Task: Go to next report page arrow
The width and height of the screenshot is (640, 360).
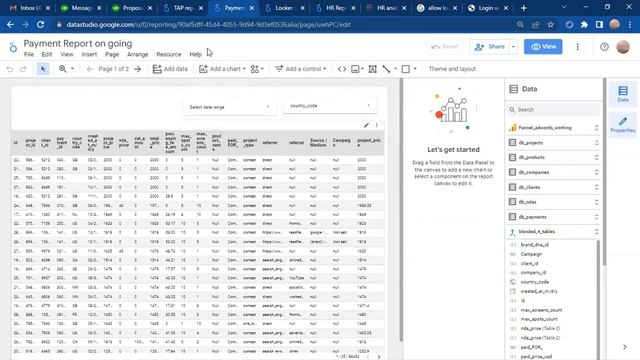Action: click(138, 69)
